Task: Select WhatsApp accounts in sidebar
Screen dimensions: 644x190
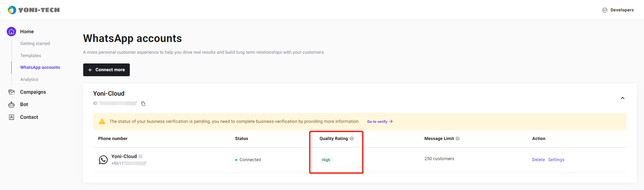Action: (x=40, y=67)
